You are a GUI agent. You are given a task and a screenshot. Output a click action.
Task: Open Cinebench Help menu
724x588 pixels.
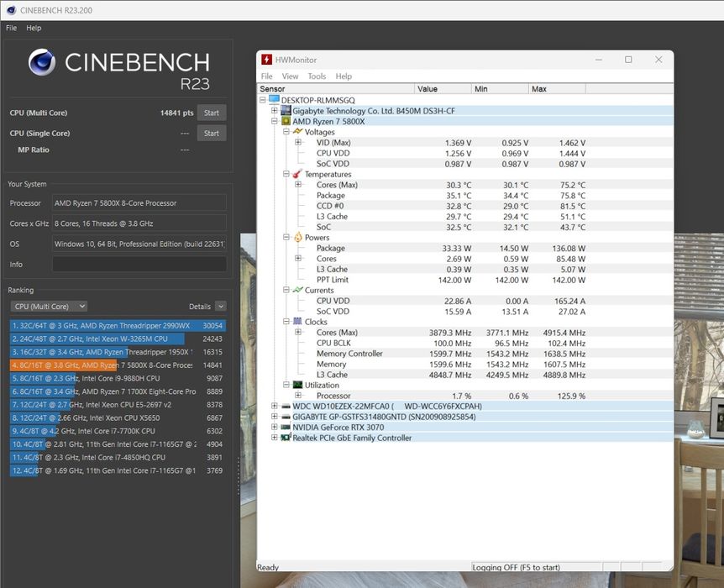click(34, 28)
